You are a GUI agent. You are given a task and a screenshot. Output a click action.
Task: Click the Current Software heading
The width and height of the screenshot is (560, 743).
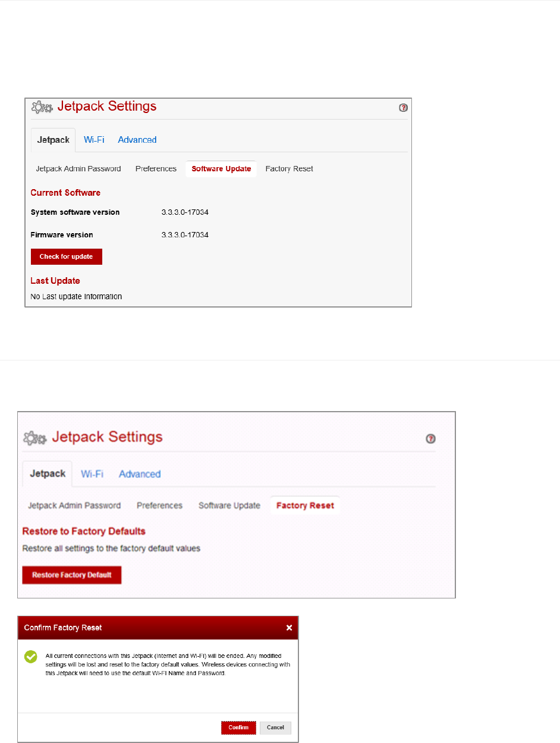[65, 193]
